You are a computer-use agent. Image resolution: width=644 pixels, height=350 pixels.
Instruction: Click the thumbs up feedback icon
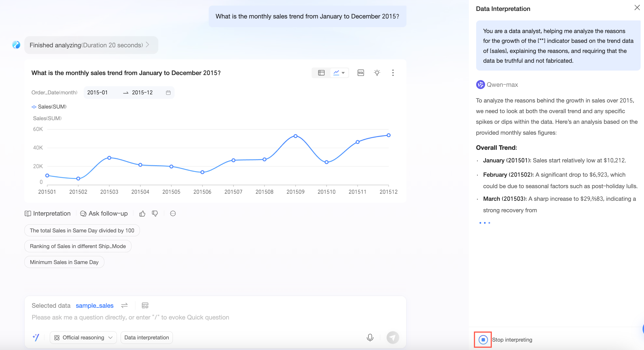[142, 214]
